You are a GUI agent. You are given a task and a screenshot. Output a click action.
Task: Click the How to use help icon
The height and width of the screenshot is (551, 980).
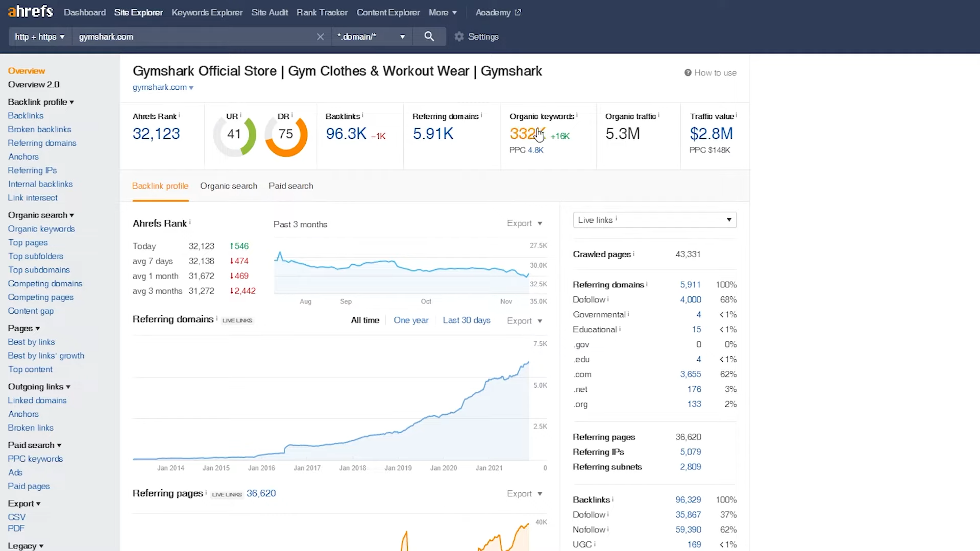688,73
